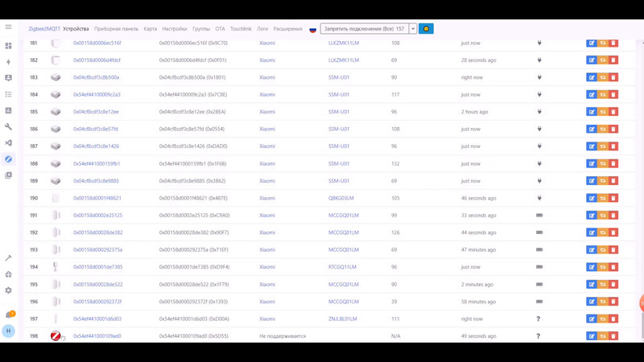644x362 pixels.
Task: Open the Настройки menu
Action: [175, 29]
